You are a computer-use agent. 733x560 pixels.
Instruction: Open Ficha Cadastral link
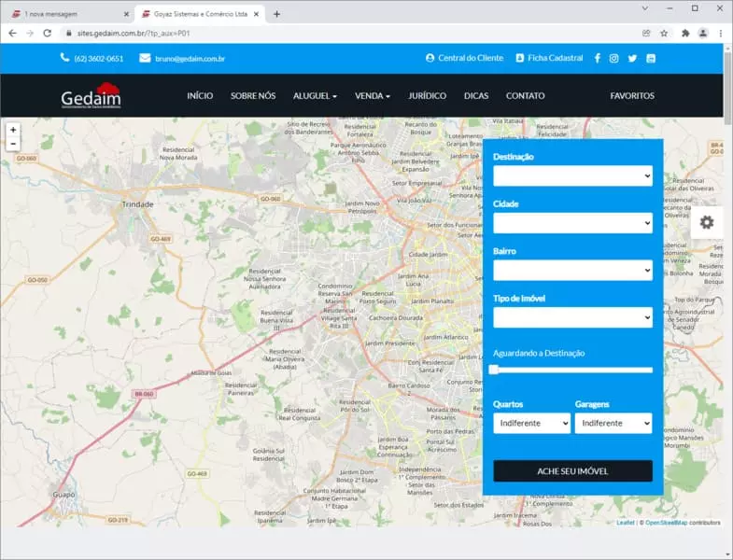click(549, 58)
